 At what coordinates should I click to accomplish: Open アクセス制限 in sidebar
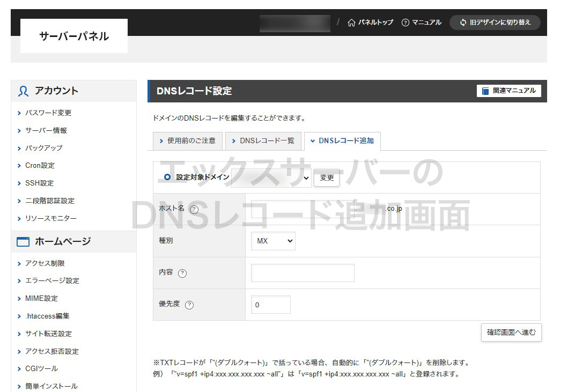point(45,263)
